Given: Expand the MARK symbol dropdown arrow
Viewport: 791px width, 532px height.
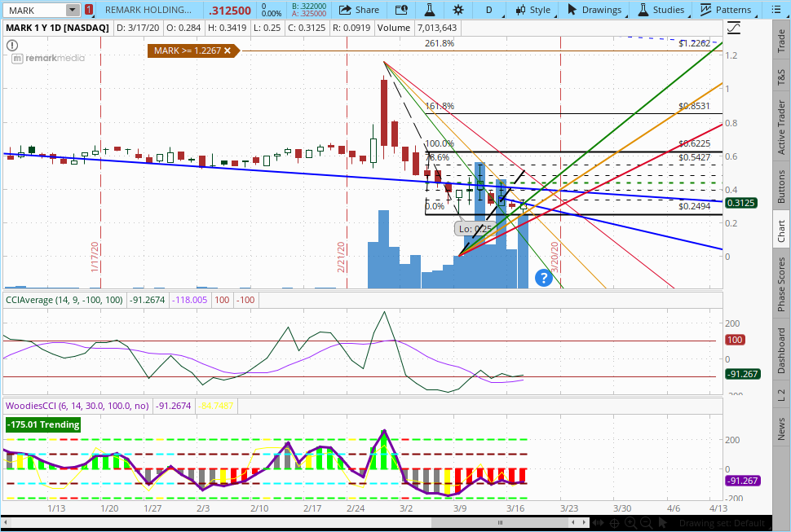Looking at the screenshot, I should pyautogui.click(x=73, y=10).
